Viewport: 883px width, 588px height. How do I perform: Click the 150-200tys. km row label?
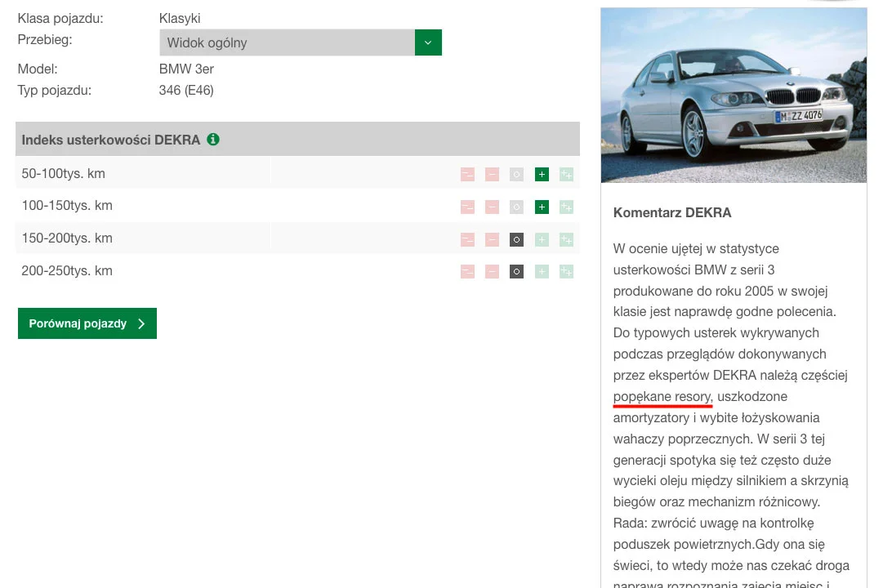click(x=67, y=238)
